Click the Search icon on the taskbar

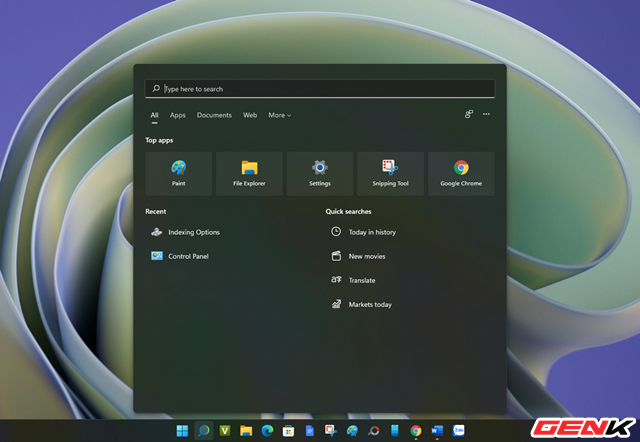pyautogui.click(x=203, y=431)
